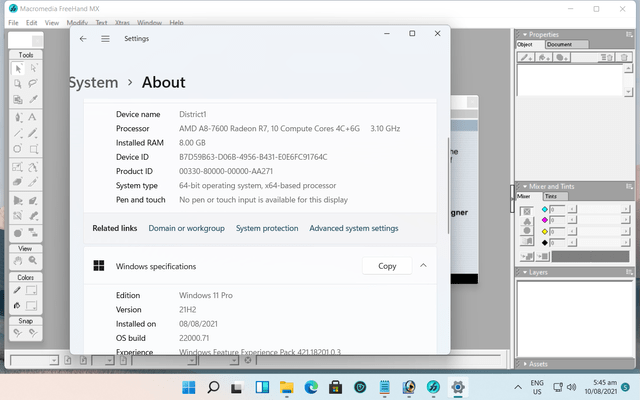
Task: Nudge the magenta slider right arrow
Action: (x=625, y=220)
